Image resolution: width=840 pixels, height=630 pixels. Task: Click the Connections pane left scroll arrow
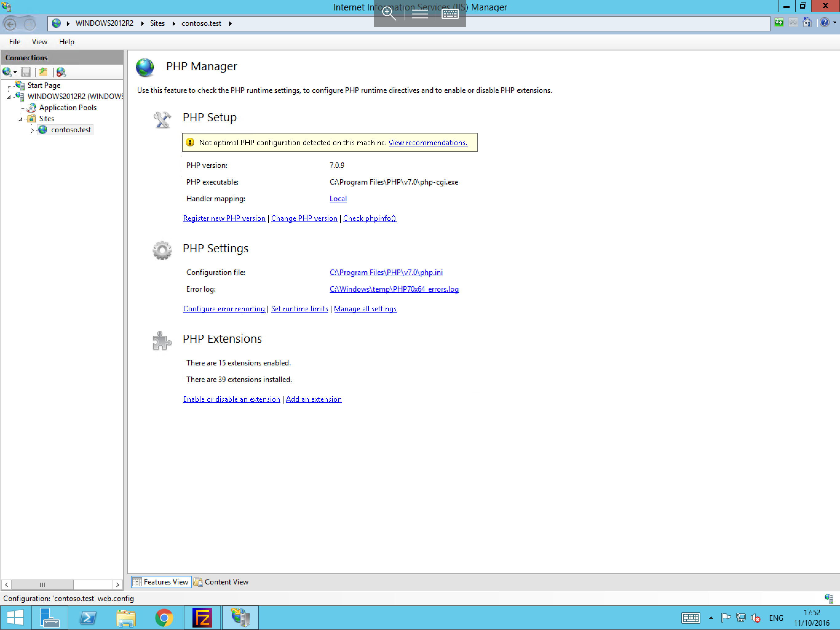click(6, 584)
